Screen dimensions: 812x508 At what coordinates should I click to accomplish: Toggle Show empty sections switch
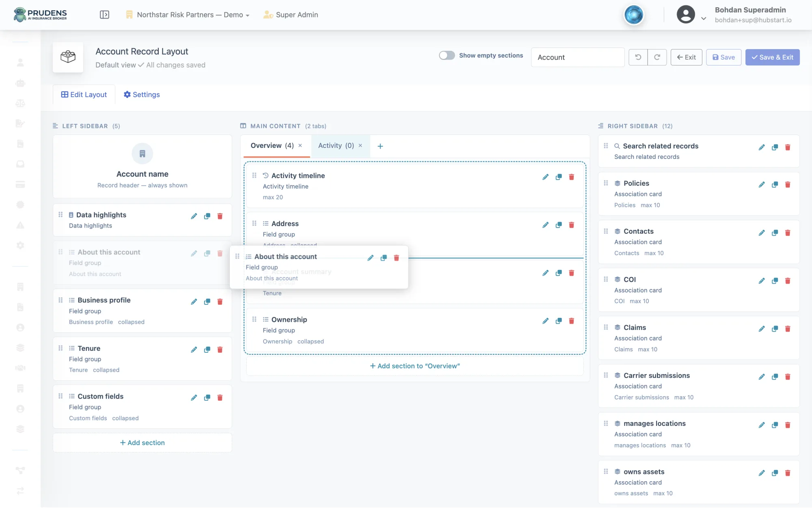point(447,55)
